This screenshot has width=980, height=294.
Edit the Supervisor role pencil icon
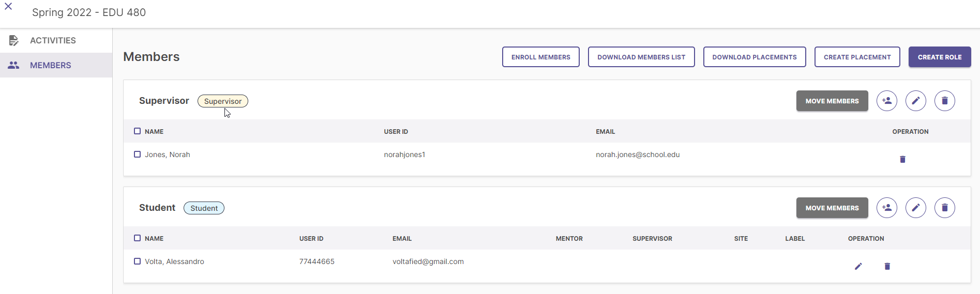point(916,101)
